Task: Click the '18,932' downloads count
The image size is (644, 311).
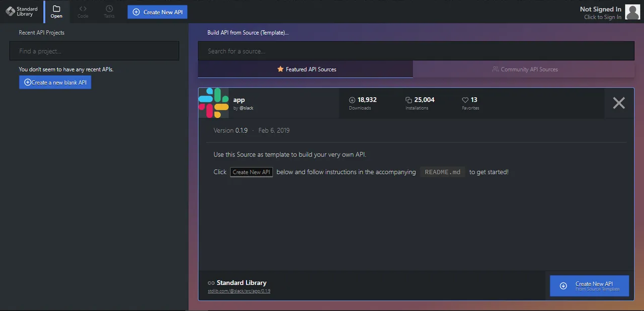Action: 367,100
